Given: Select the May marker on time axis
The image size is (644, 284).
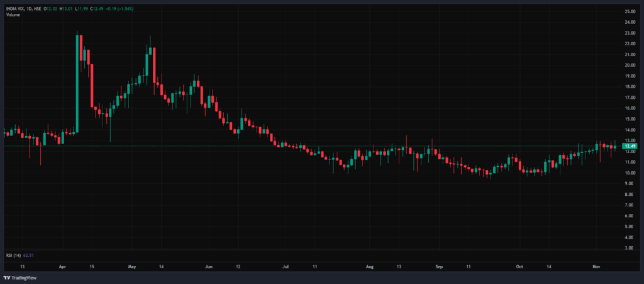Looking at the screenshot, I should coord(132,267).
